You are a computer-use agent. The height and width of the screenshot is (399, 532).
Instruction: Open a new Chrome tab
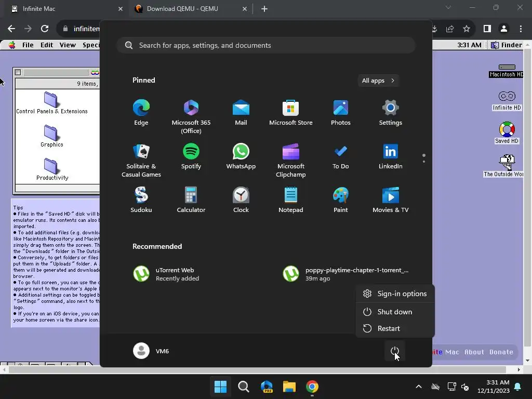[264, 9]
